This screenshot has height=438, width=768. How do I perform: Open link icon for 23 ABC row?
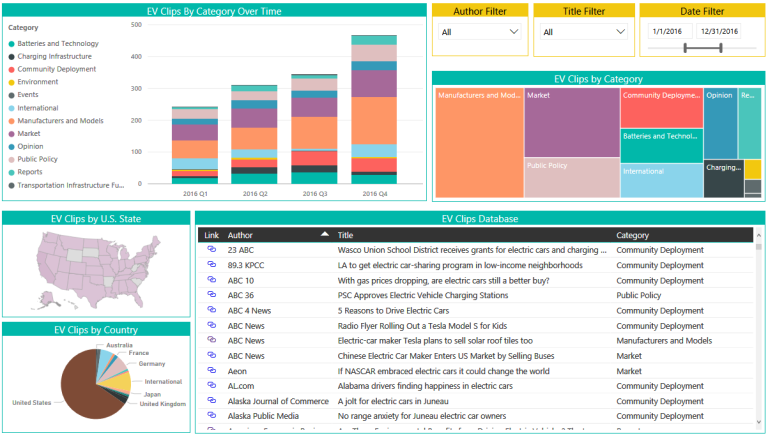point(212,249)
